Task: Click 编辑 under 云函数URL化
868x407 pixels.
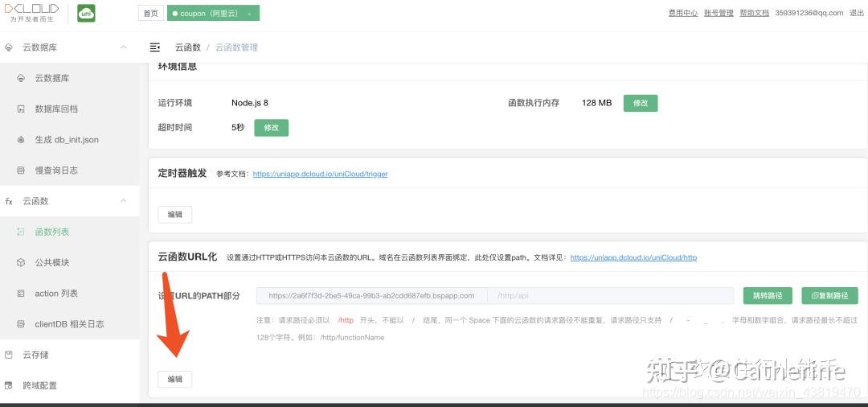Action: point(175,380)
